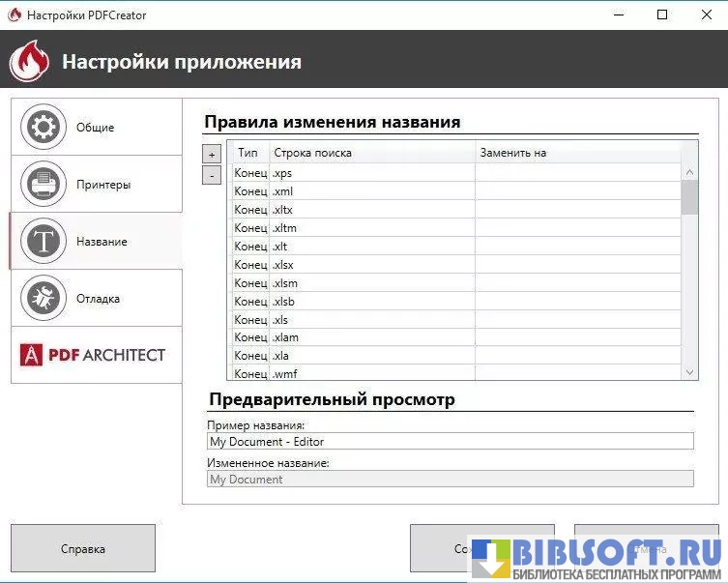
Task: Open the Тип cell of .xps row
Action: point(250,173)
